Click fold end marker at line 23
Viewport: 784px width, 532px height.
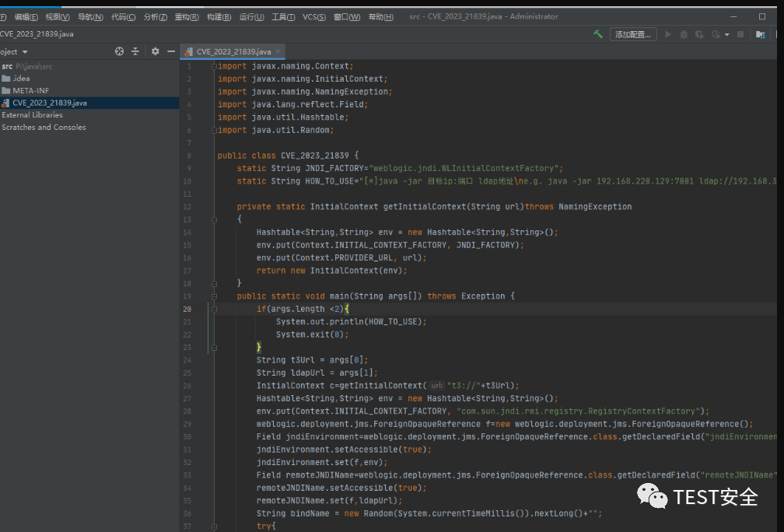pos(214,347)
